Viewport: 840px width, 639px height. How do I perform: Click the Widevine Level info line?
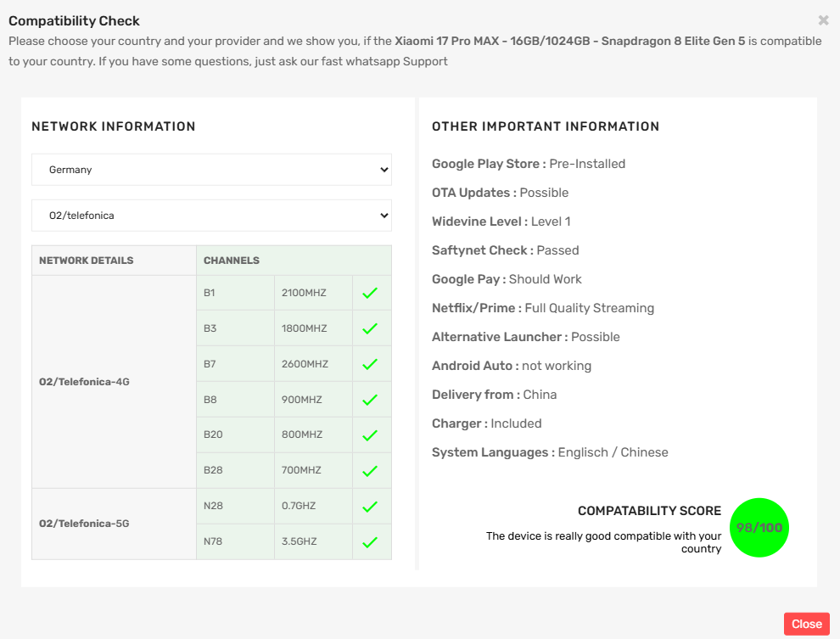click(501, 221)
